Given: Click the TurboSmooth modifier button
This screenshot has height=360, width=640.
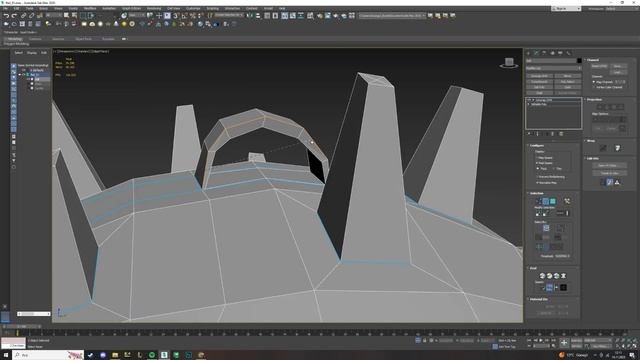Looking at the screenshot, I should (x=539, y=82).
